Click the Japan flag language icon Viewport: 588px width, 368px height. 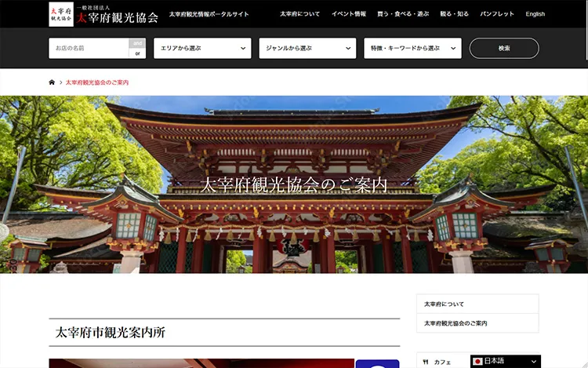[477, 361]
